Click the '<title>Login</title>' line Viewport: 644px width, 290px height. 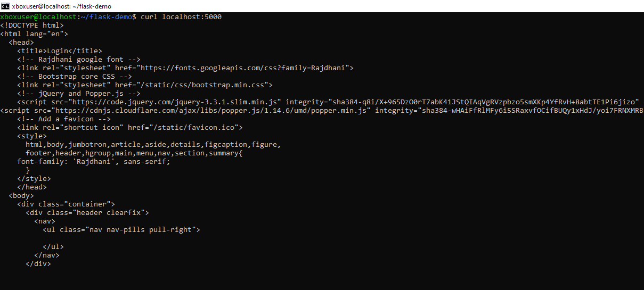pyautogui.click(x=59, y=51)
